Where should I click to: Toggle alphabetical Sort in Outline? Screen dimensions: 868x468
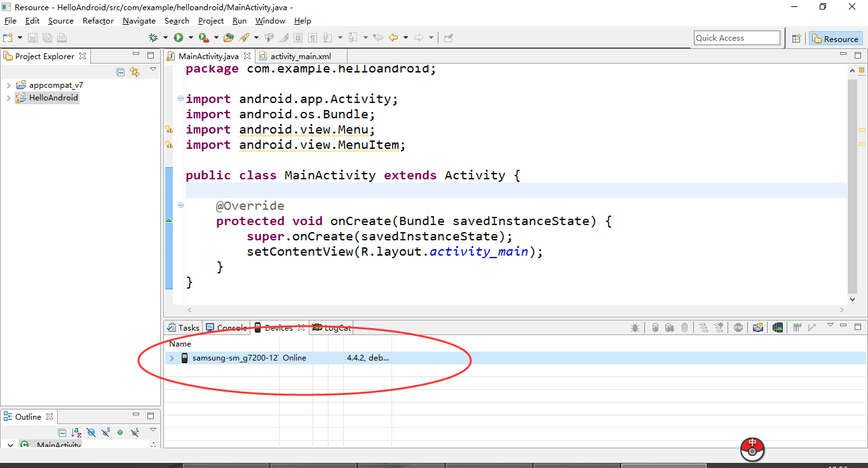point(76,432)
